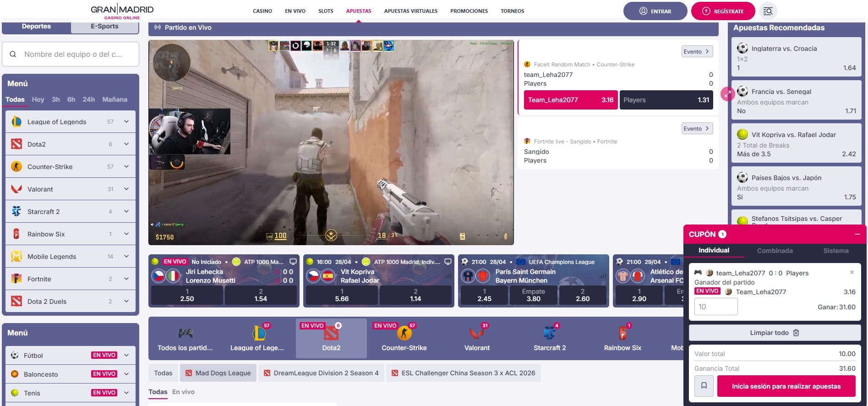Select the Valorant tile in the games strip
Image resolution: width=868 pixels, height=406 pixels.
477,338
